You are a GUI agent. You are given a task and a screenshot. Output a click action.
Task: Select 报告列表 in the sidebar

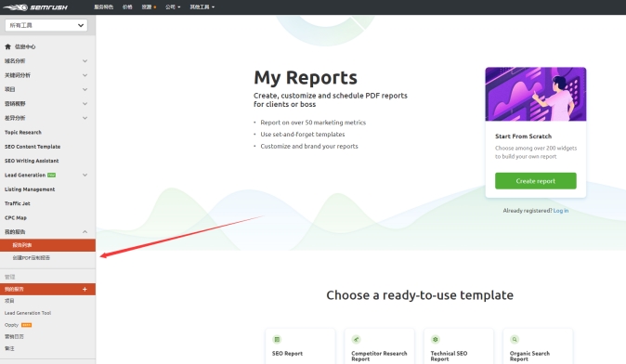[x=47, y=245]
